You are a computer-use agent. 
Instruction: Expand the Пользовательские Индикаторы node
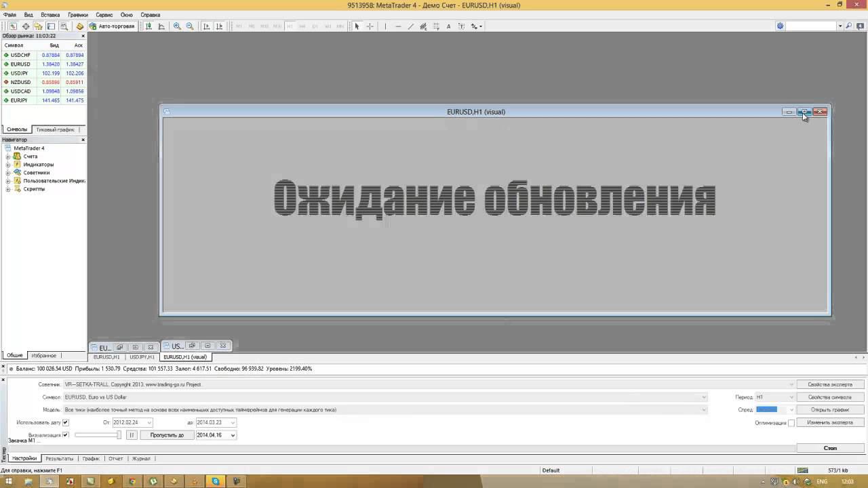pyautogui.click(x=8, y=181)
